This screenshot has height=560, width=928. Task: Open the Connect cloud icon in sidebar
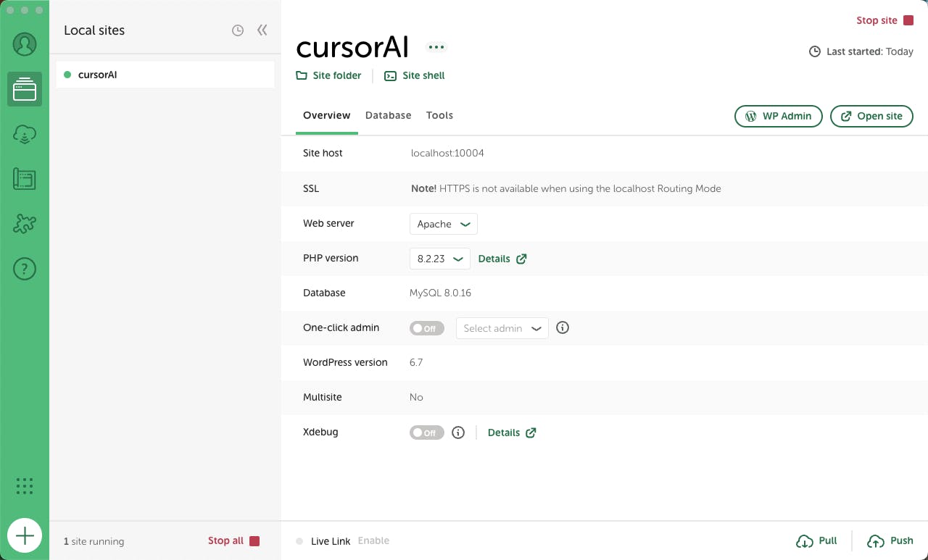[25, 134]
